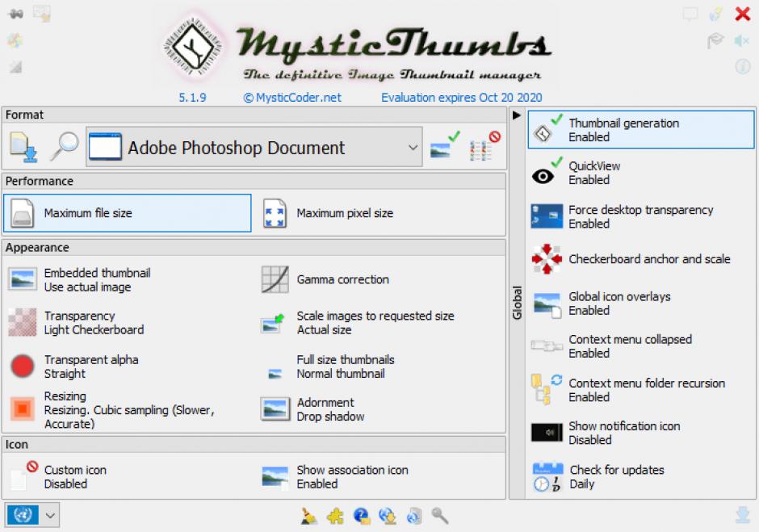Click the format list icon with red prohibition

pos(485,145)
